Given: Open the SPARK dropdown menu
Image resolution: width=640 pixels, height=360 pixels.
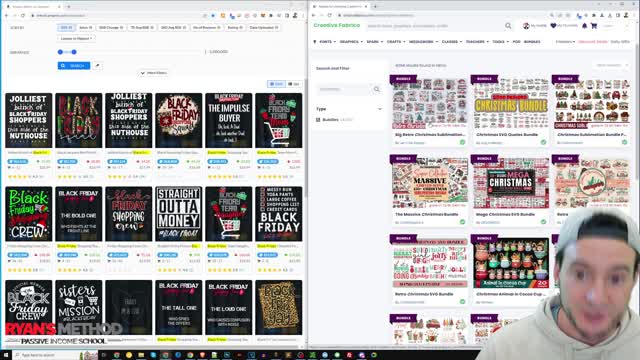Looking at the screenshot, I should tap(375, 42).
